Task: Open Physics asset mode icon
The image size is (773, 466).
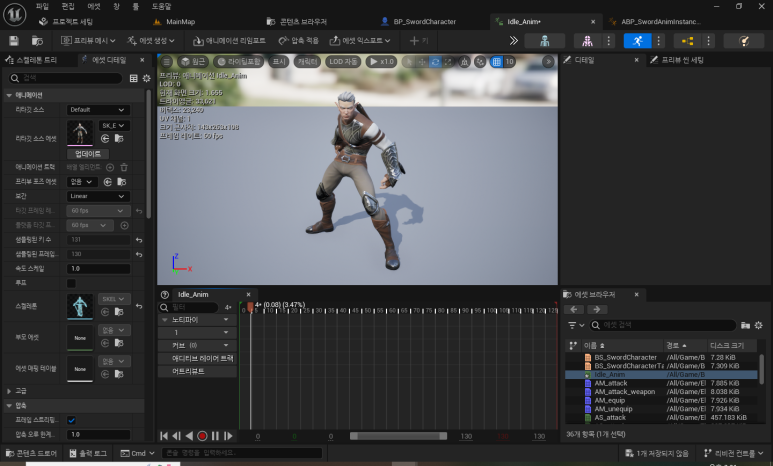Action: (743, 40)
